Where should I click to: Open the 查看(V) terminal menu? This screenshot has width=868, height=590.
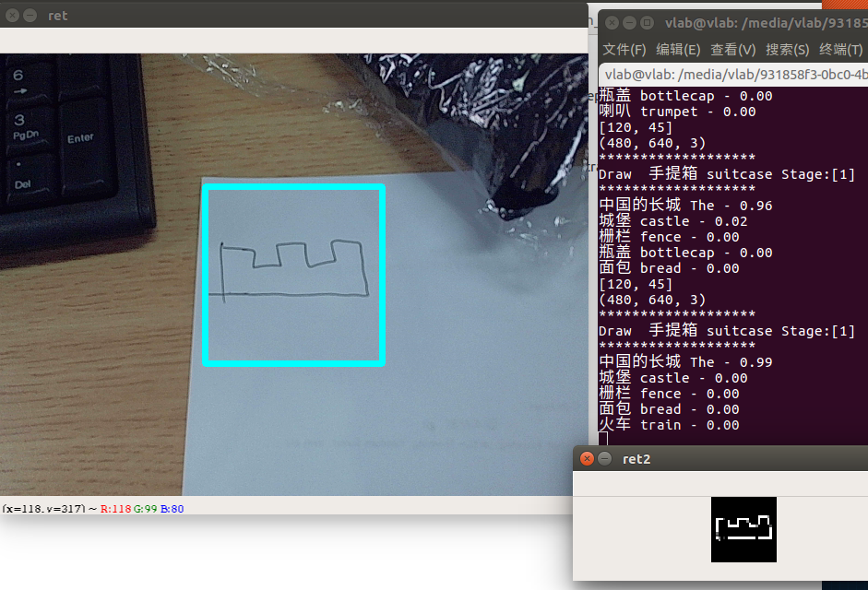click(733, 50)
